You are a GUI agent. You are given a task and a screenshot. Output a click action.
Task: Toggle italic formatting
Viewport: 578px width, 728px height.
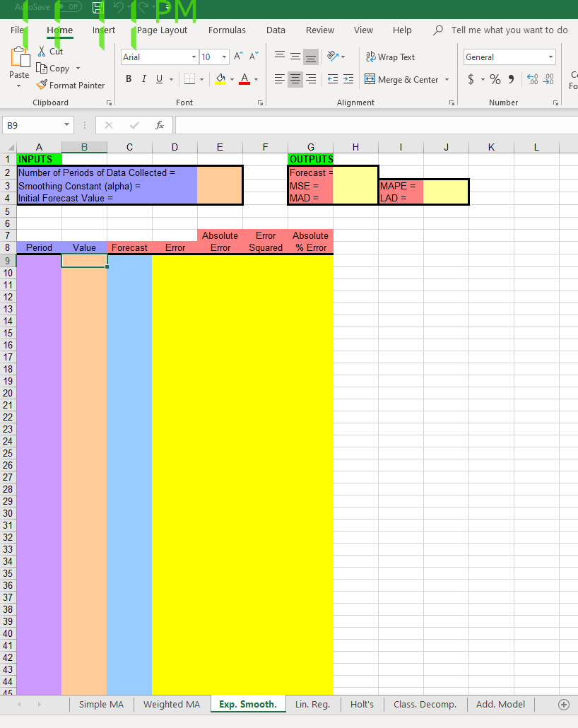144,79
